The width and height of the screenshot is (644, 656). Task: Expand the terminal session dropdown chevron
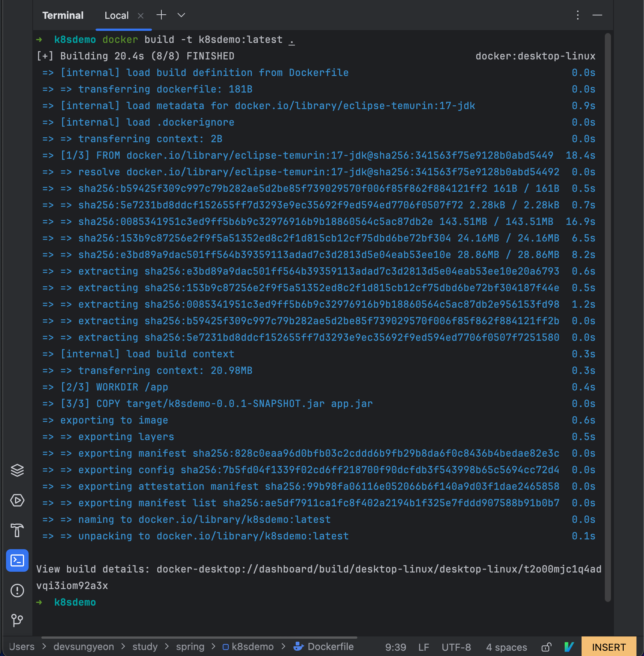point(181,15)
